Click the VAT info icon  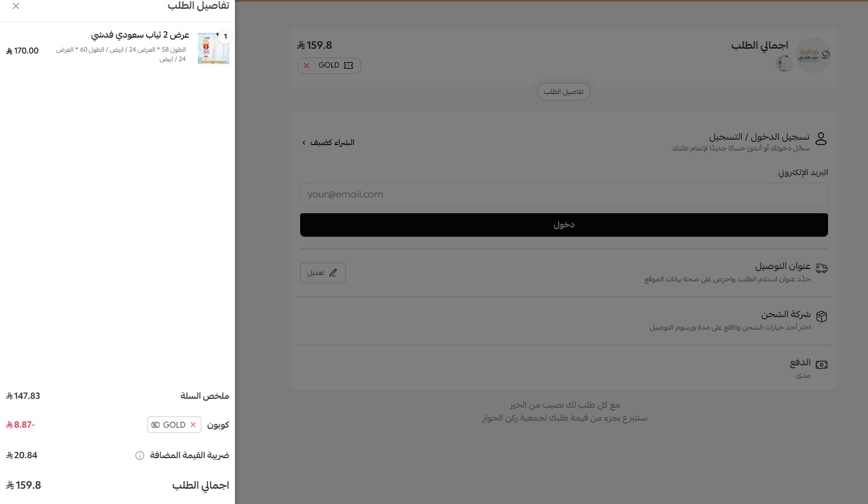point(140,455)
